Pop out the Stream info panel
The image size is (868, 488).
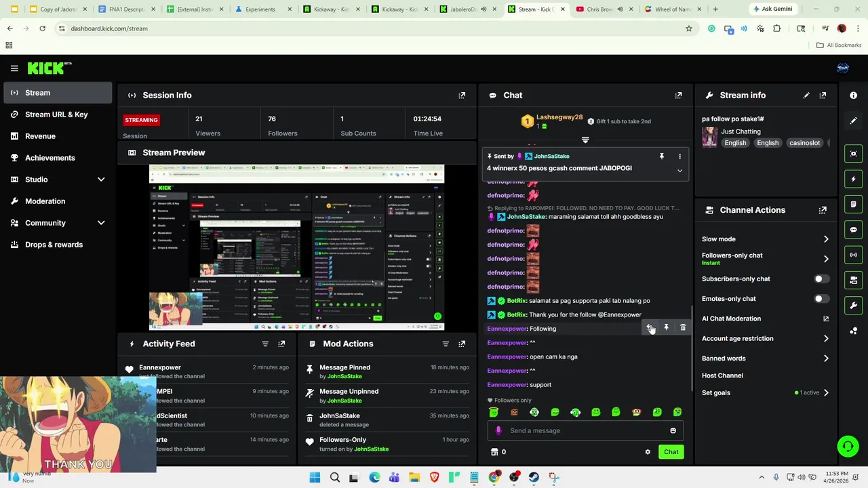coord(823,96)
